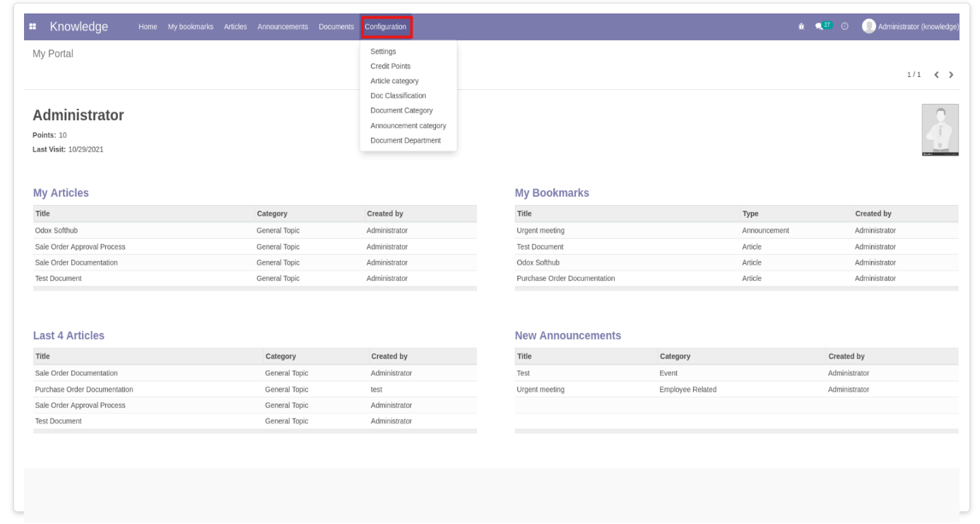Open Sale Order Approval Process in My Articles
Image resolution: width=980 pixels, height=524 pixels.
tap(255, 247)
